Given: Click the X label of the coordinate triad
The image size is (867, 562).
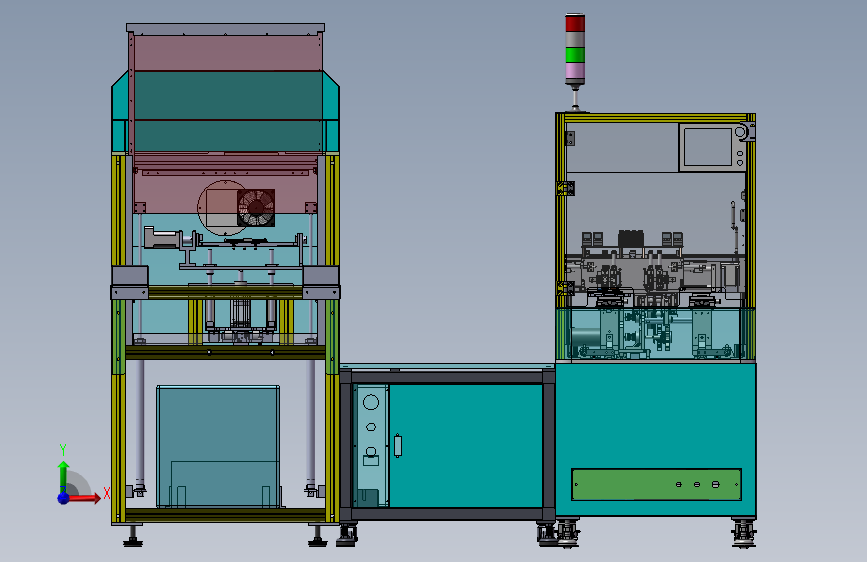Looking at the screenshot, I should coord(107,493).
